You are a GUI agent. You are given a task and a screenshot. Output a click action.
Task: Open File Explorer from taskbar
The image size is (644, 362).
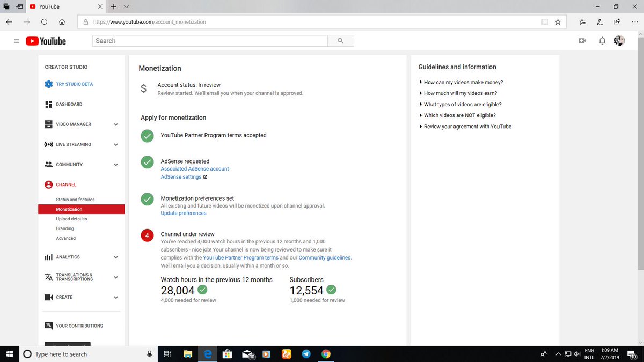188,354
